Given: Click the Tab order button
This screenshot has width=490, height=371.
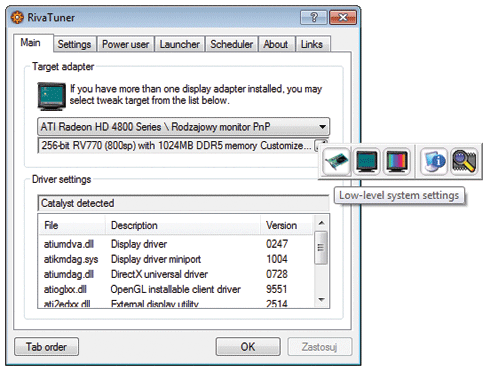Looking at the screenshot, I should point(46,347).
